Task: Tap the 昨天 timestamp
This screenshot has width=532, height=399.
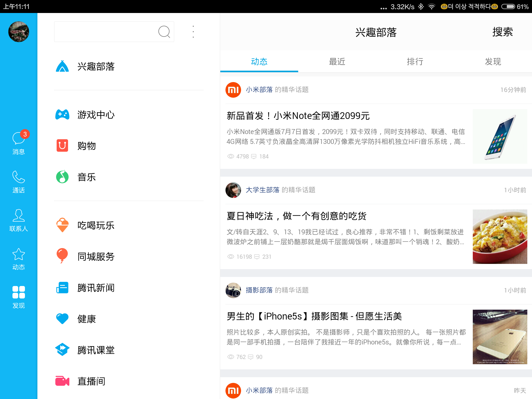Action: 520,390
